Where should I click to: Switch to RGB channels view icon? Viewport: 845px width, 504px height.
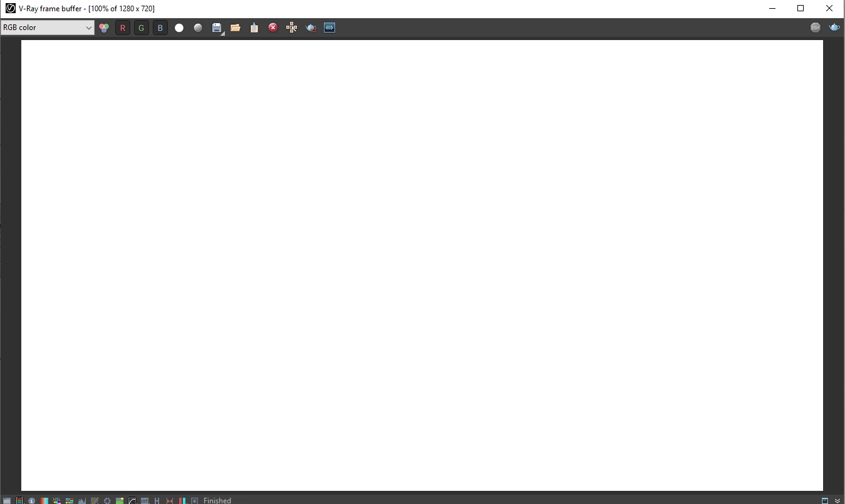point(104,28)
